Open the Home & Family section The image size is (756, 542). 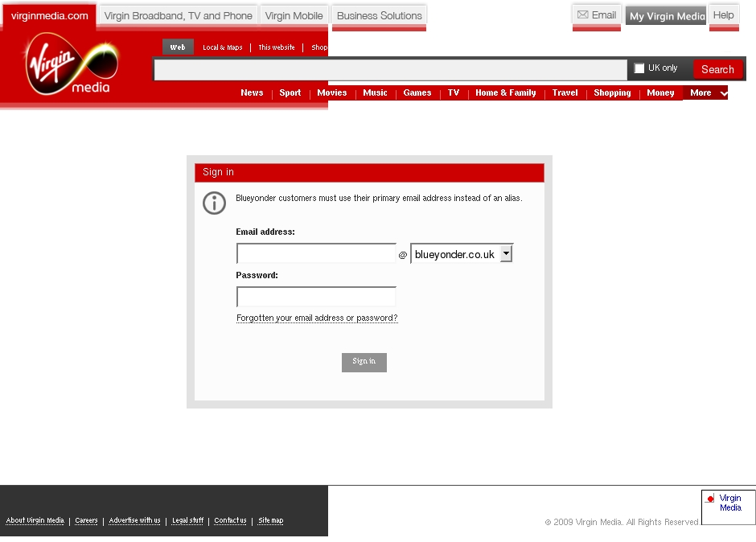tap(506, 92)
